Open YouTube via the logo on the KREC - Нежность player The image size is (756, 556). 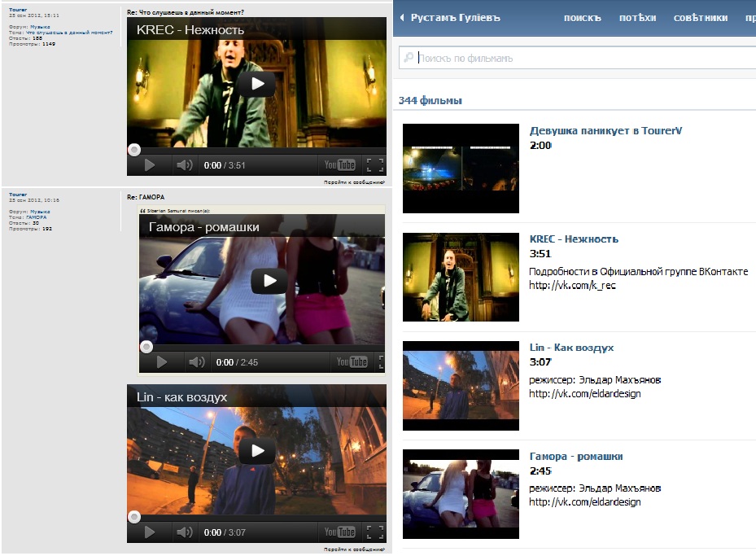click(340, 165)
